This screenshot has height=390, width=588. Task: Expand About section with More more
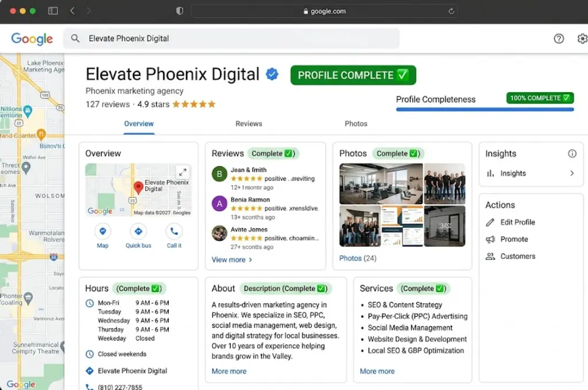(x=229, y=371)
